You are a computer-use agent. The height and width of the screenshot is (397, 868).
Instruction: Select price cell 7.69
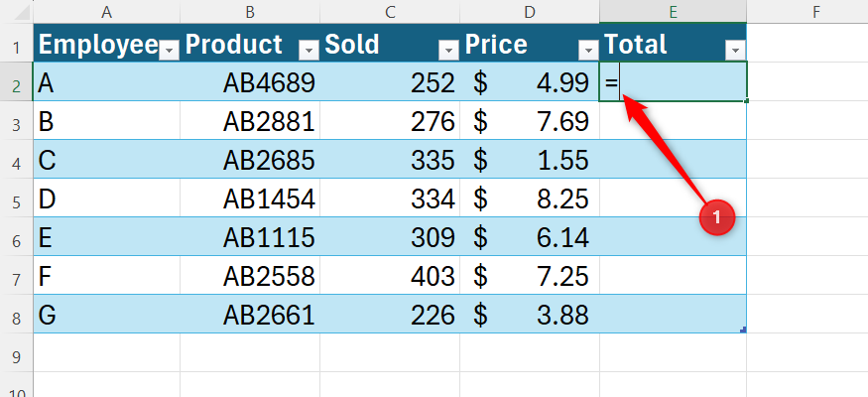(x=530, y=120)
